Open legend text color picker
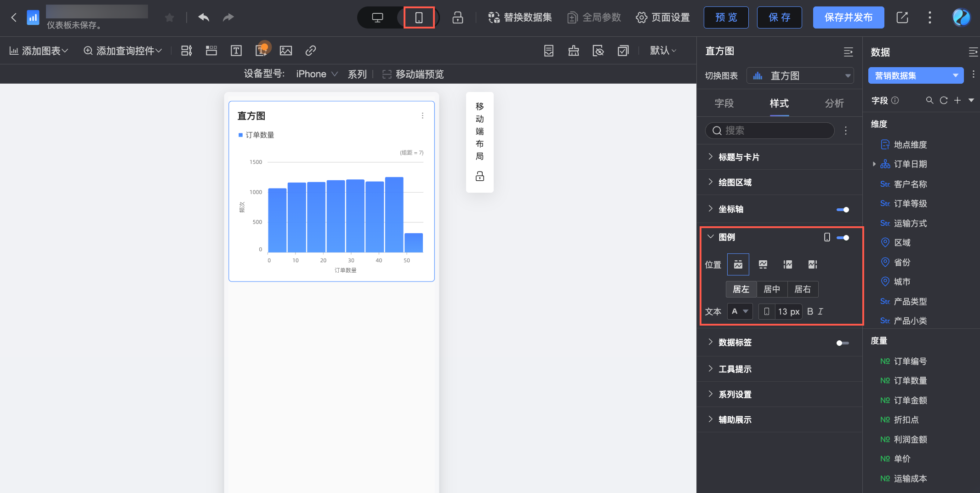Viewport: 980px width, 493px height. [x=740, y=311]
